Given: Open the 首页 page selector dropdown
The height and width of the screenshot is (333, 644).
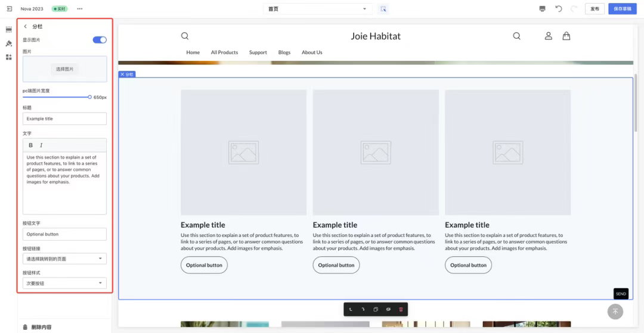Looking at the screenshot, I should click(x=318, y=9).
